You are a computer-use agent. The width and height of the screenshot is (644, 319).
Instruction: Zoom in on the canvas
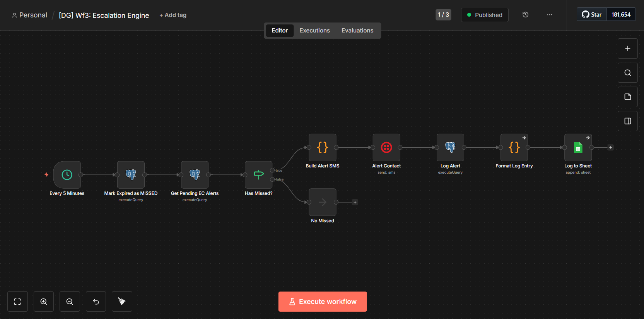44,302
